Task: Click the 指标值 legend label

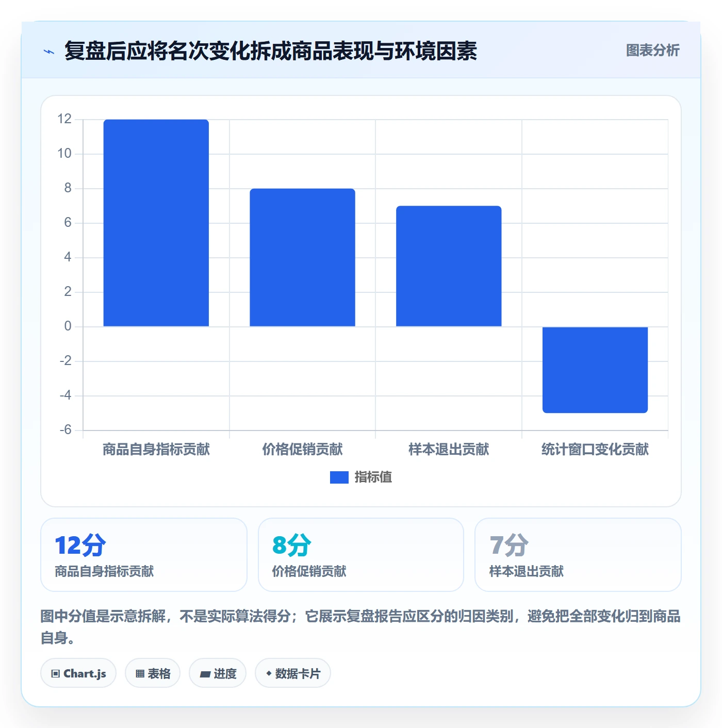Action: point(373,477)
